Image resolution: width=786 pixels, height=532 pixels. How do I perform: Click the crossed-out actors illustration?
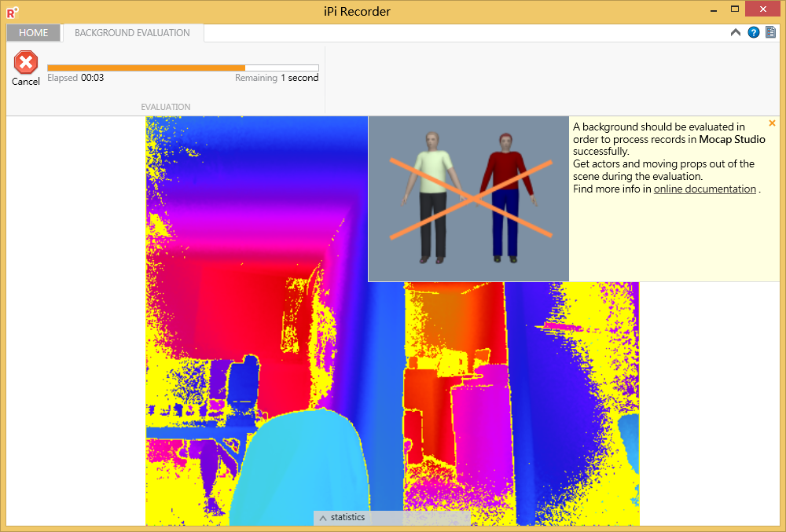468,199
